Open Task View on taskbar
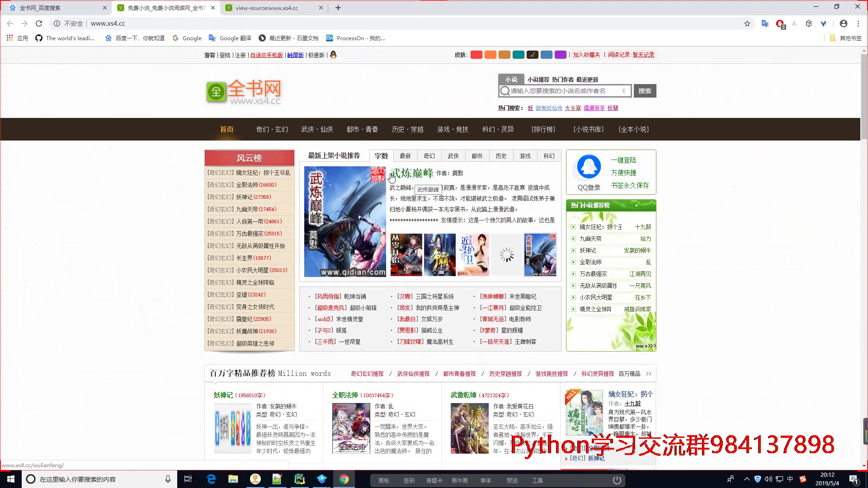This screenshot has height=488, width=868. 188,479
